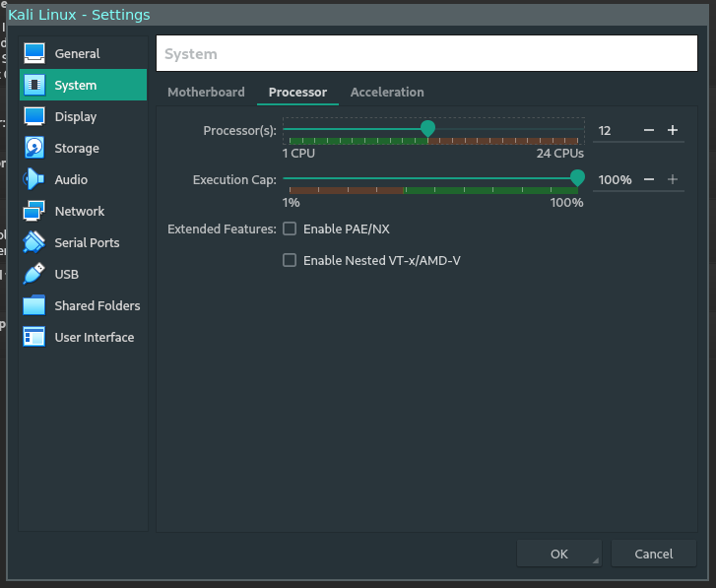
Task: Open the General settings icon
Action: (34, 53)
